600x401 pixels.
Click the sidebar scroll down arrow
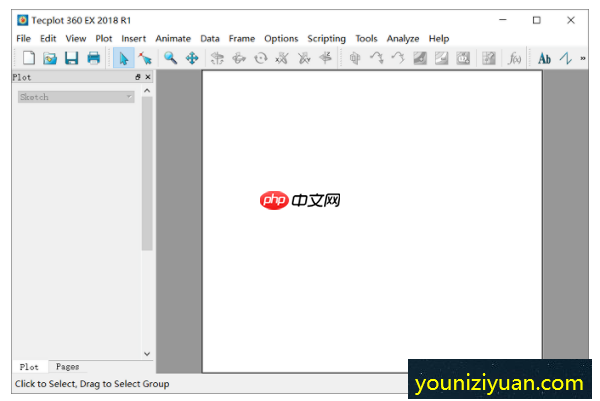147,354
